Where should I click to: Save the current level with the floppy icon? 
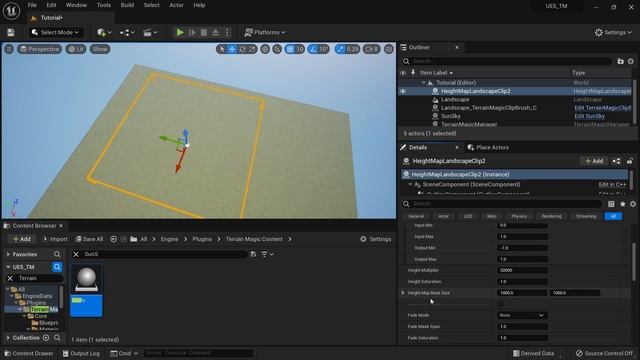pos(11,32)
